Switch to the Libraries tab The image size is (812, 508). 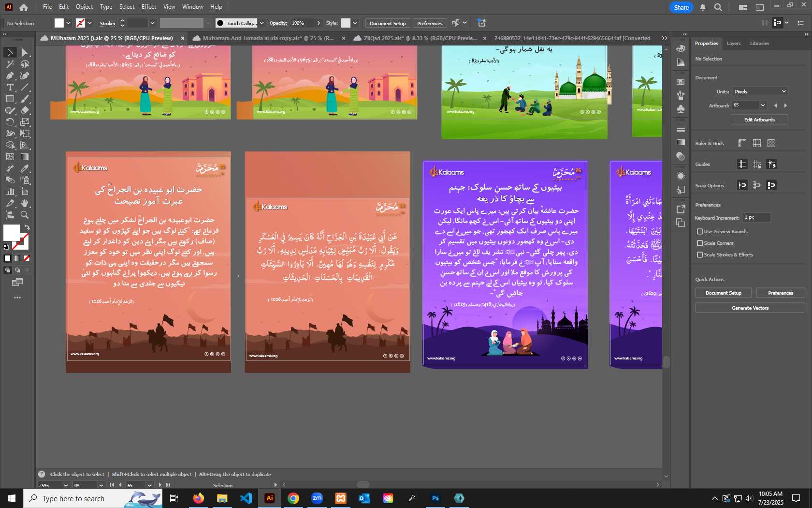tap(759, 44)
